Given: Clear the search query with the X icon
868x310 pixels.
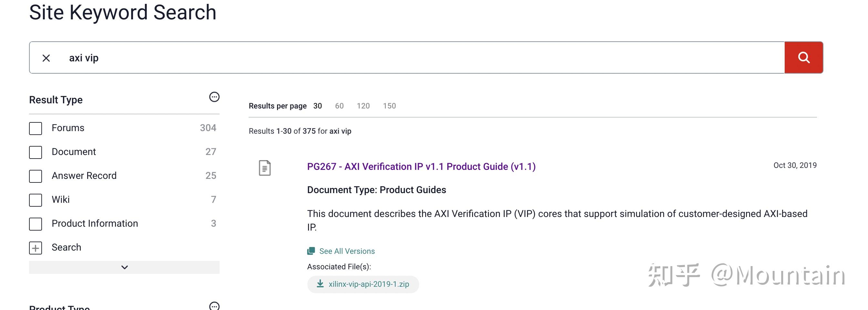Looking at the screenshot, I should (x=46, y=58).
